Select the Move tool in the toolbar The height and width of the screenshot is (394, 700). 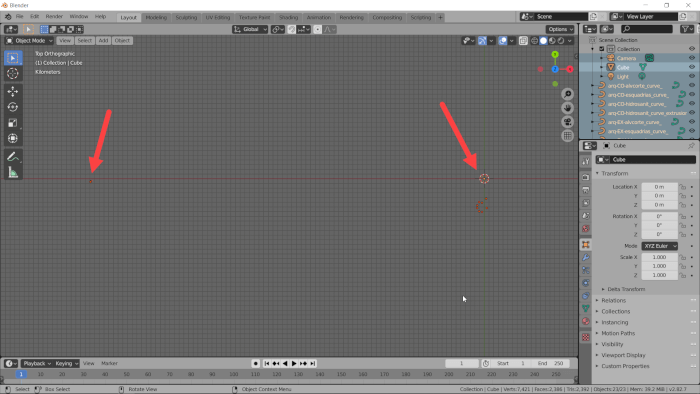tap(12, 91)
